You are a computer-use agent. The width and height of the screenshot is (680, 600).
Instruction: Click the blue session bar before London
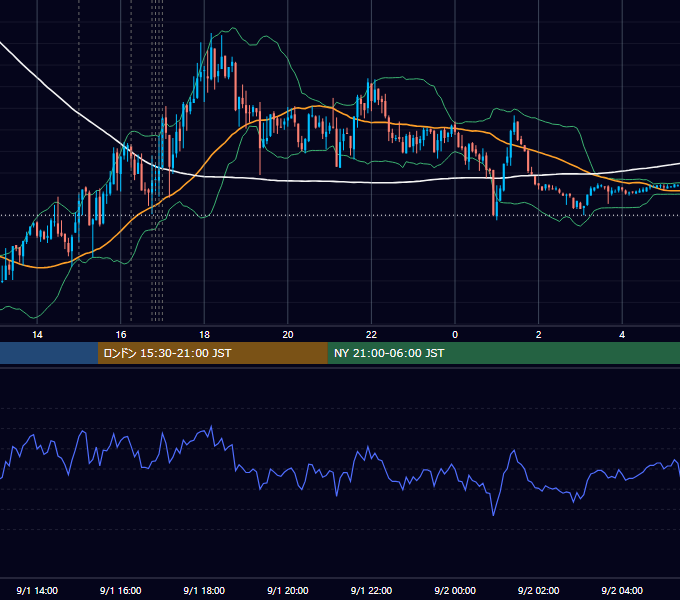pos(49,353)
